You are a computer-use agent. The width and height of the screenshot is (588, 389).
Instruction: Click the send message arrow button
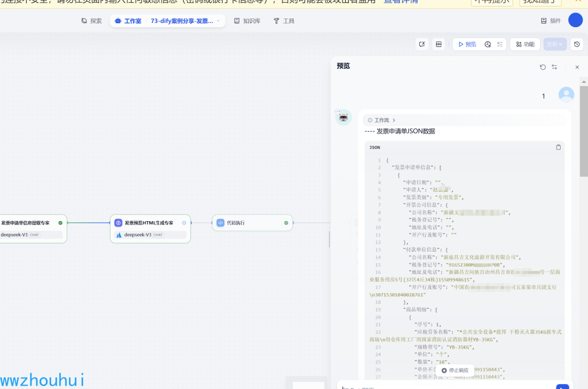[562, 386]
